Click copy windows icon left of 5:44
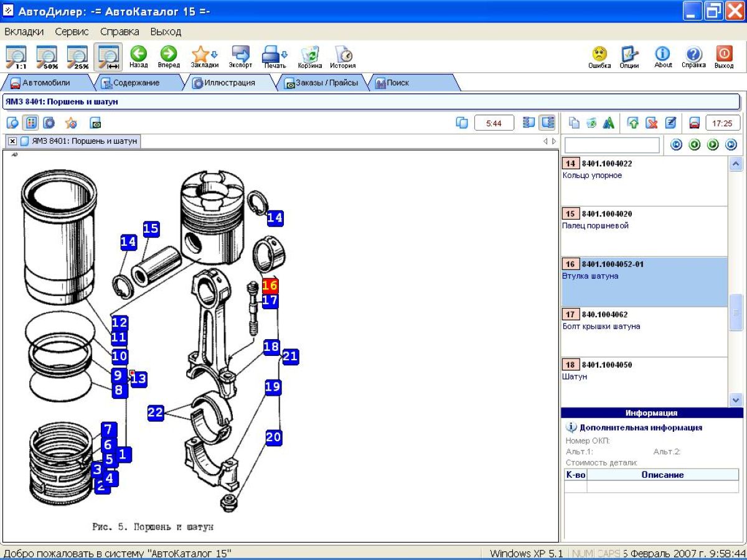Screen dimensions: 747x560 462,123
